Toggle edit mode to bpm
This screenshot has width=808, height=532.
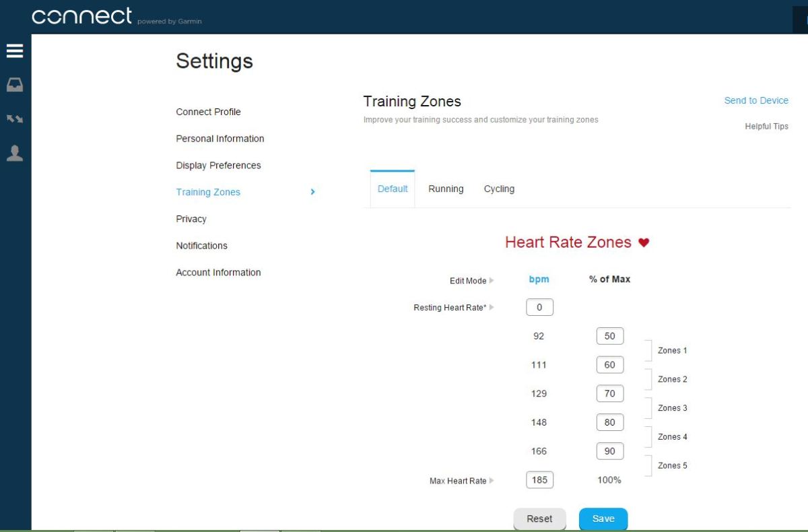(x=539, y=279)
